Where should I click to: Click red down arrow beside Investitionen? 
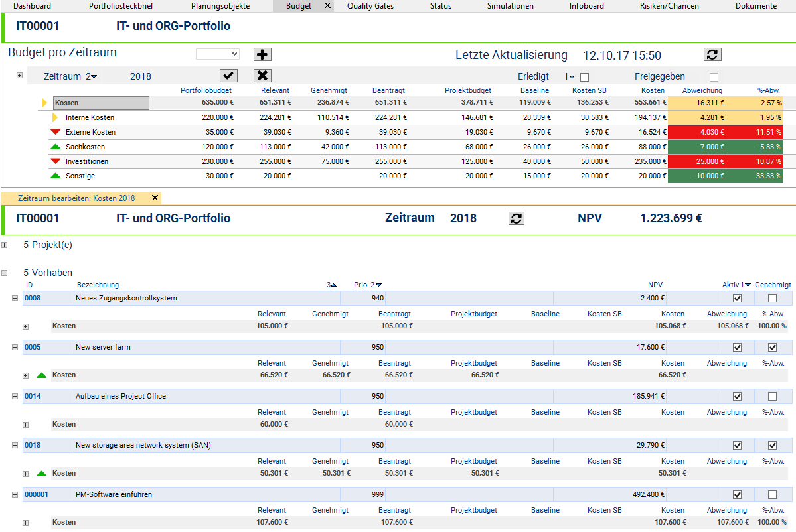click(56, 161)
